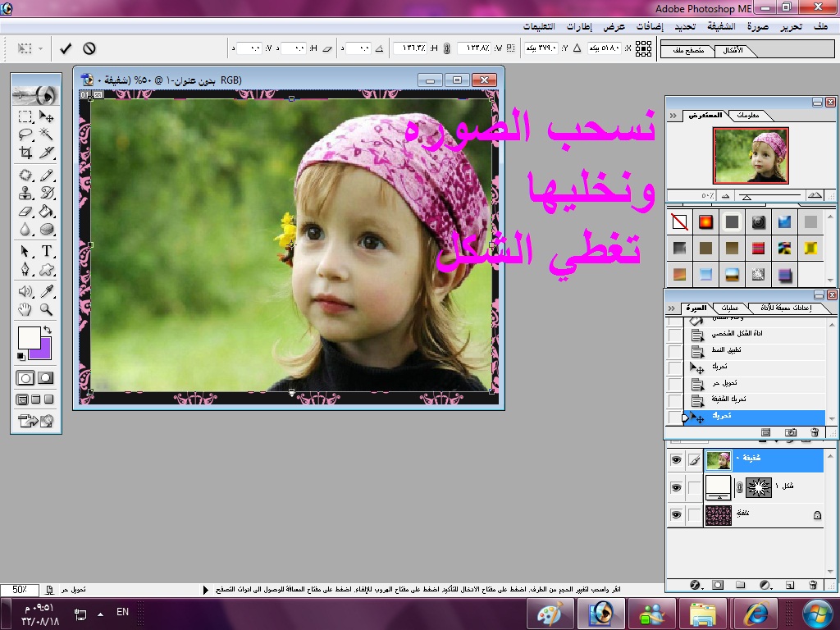Cancel the transform with the no-entry icon
This screenshot has height=630, width=840.
tap(89, 48)
